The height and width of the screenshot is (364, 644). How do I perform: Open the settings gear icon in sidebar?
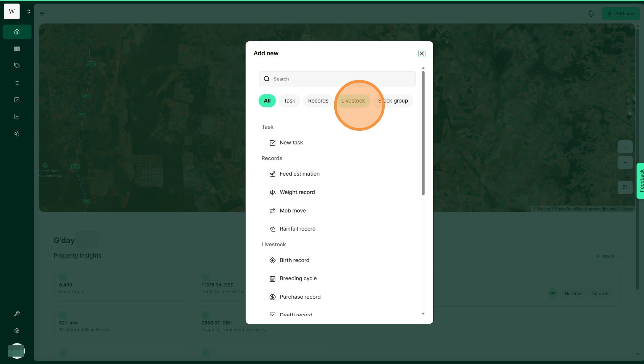[x=17, y=331]
